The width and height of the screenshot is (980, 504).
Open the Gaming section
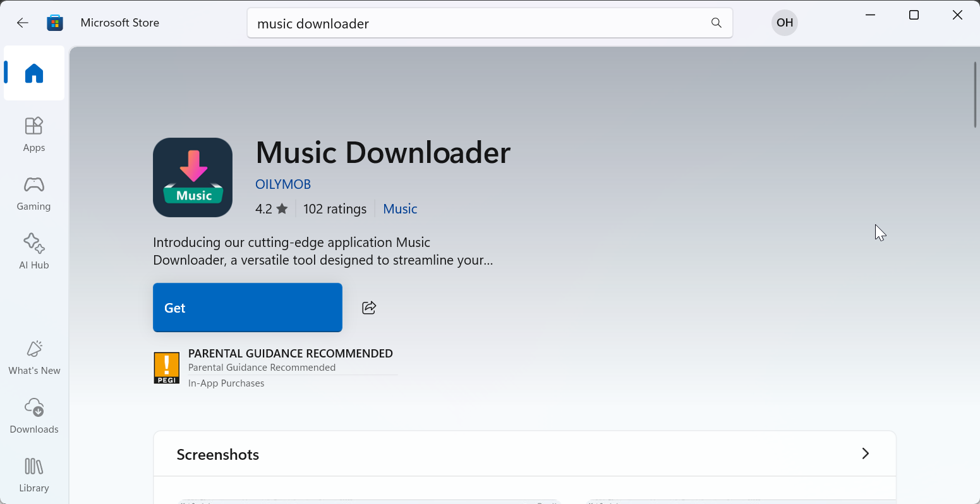[34, 193]
